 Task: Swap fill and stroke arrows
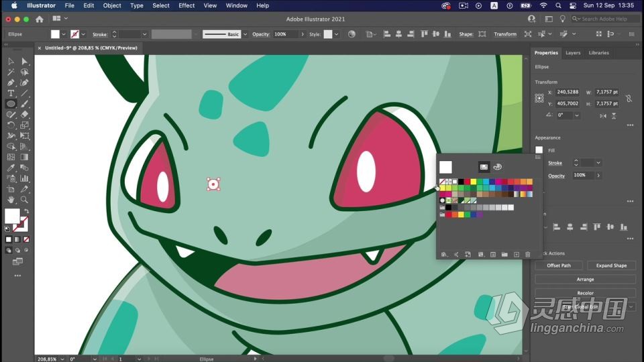coord(26,211)
